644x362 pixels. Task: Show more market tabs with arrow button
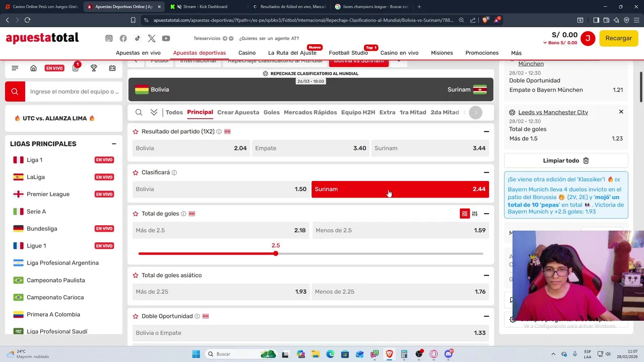tap(475, 112)
